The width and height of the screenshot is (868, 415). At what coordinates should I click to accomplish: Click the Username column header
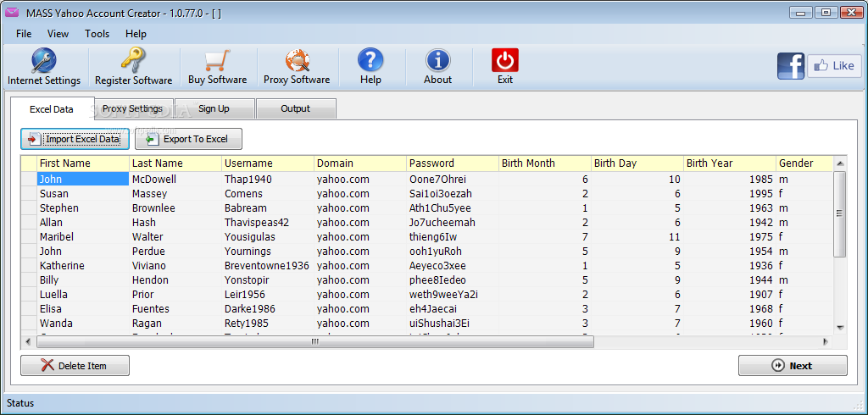(268, 163)
